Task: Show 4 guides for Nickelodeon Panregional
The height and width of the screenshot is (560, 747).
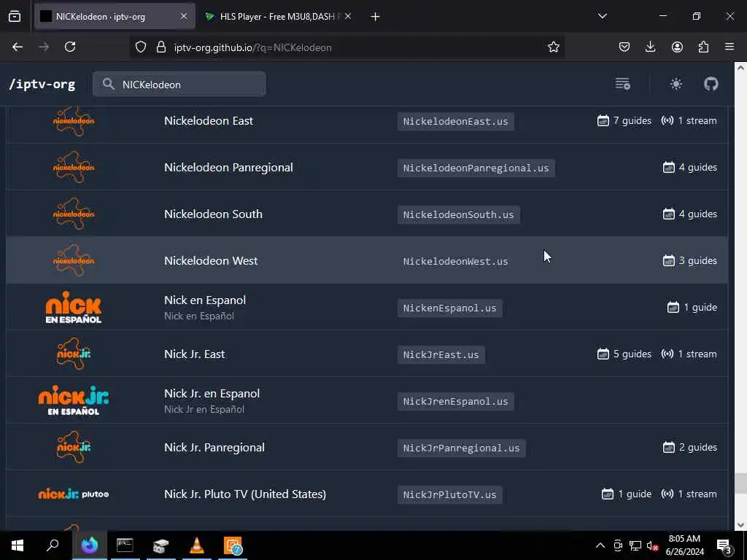Action: (x=690, y=168)
